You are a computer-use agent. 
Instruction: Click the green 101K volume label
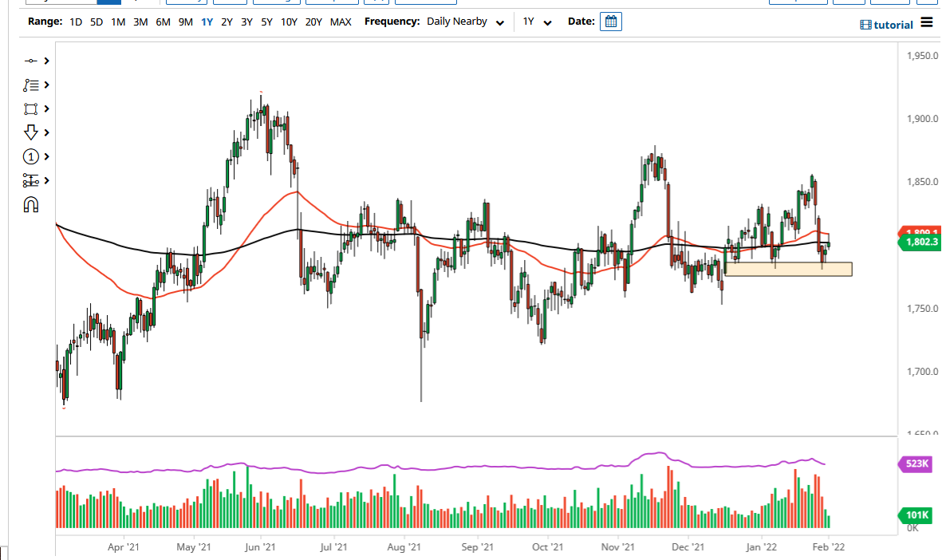916,515
